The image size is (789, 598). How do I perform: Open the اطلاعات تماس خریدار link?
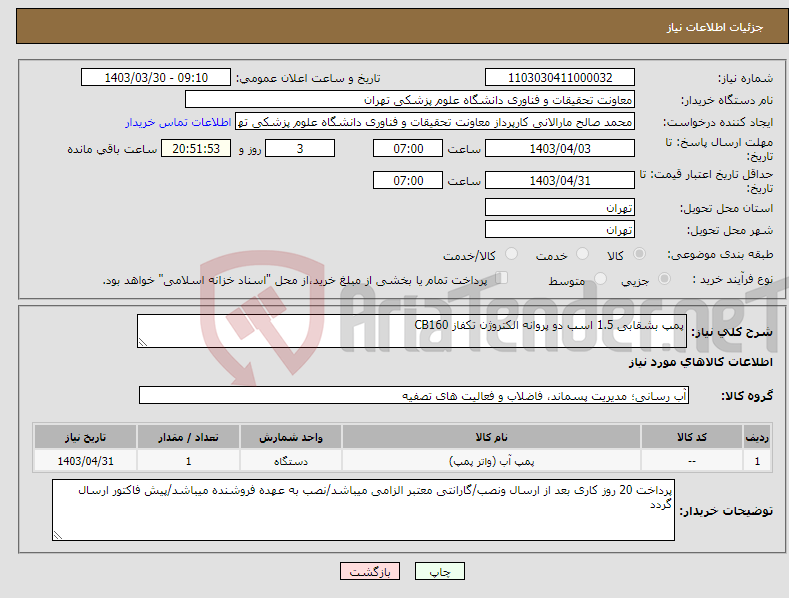178,122
